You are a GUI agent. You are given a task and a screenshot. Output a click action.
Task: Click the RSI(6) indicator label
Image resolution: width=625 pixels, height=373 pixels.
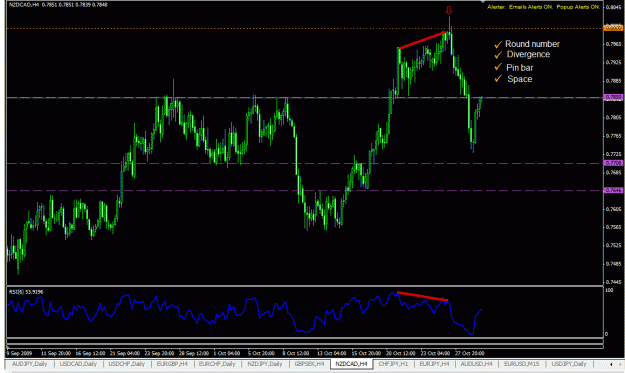pos(26,292)
